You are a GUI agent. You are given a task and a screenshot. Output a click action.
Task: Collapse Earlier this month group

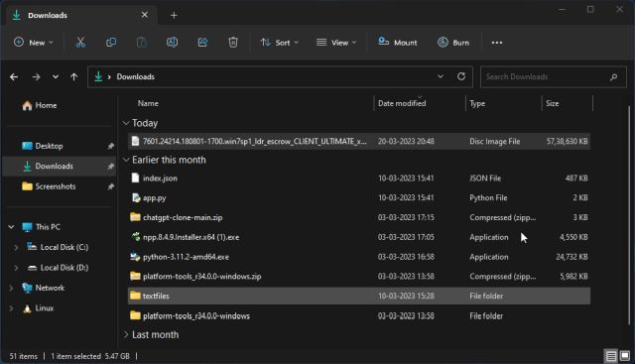126,160
